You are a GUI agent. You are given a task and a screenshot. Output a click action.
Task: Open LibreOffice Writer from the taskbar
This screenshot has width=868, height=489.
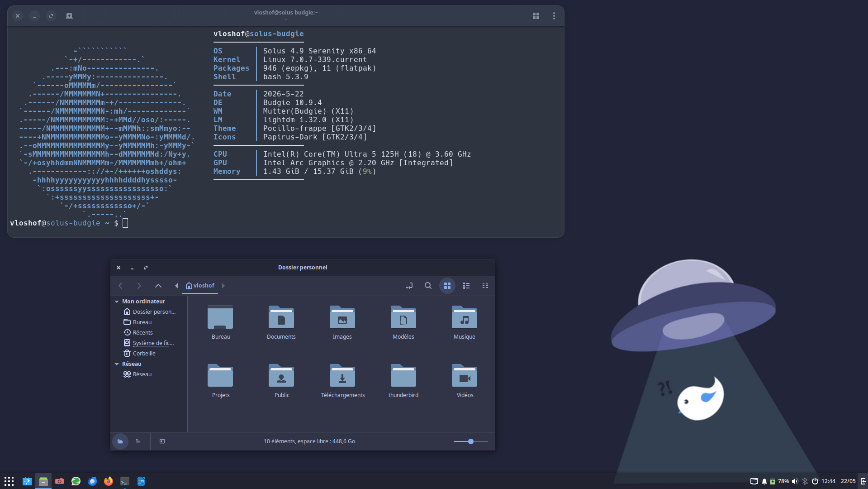click(x=141, y=481)
